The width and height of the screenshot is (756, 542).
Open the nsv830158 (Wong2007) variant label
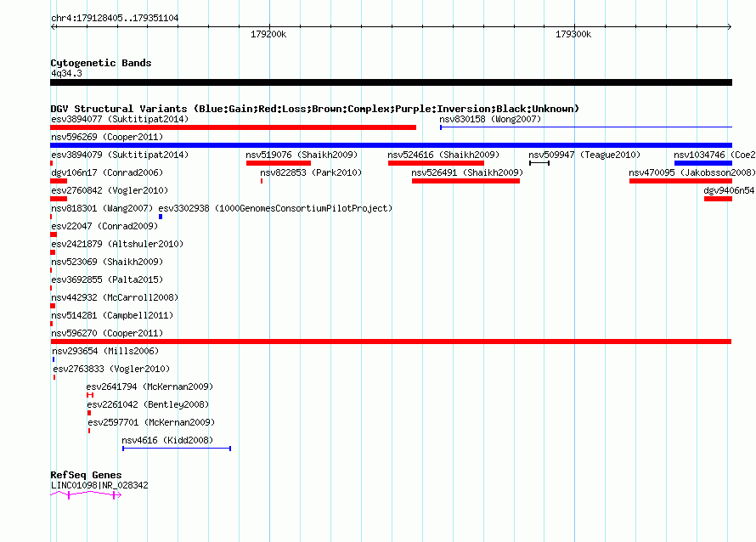pyautogui.click(x=490, y=119)
